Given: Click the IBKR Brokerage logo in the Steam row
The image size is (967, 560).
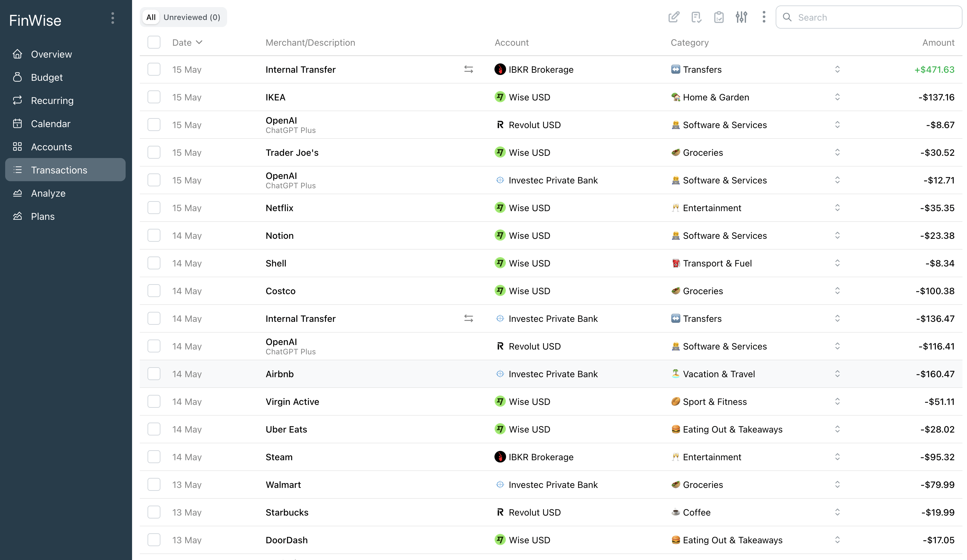Looking at the screenshot, I should coord(500,457).
